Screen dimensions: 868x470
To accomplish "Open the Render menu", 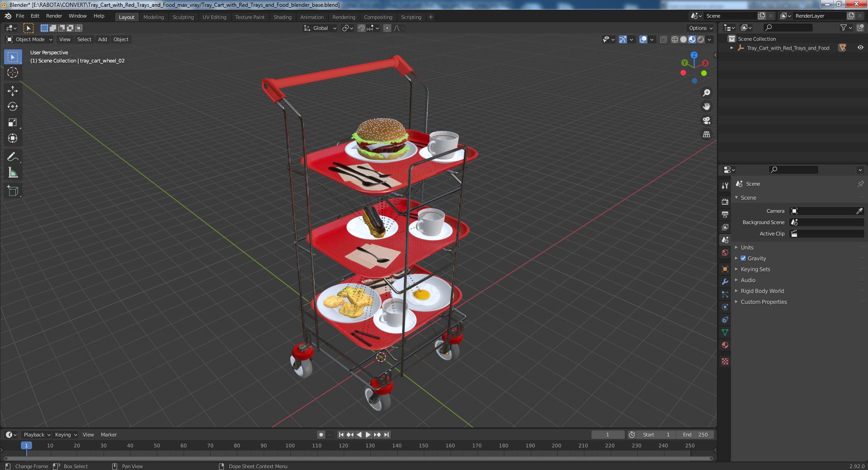I will (x=54, y=16).
